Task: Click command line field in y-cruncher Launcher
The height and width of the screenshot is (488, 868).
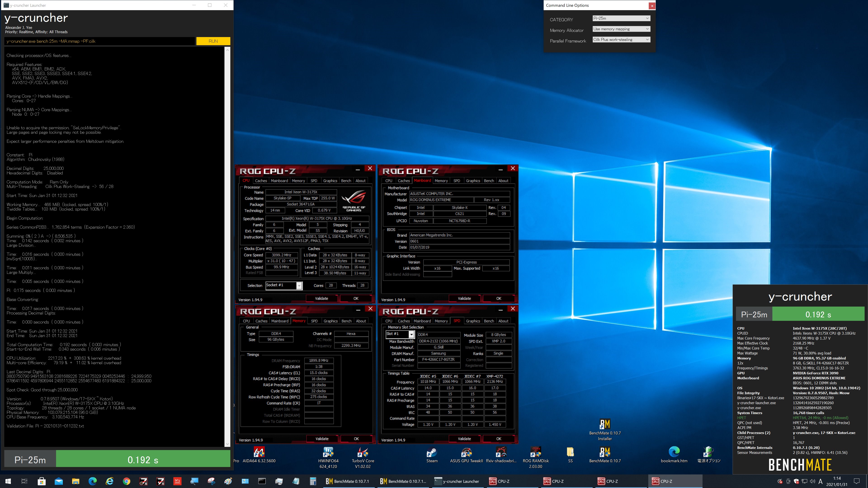Action: pyautogui.click(x=99, y=41)
